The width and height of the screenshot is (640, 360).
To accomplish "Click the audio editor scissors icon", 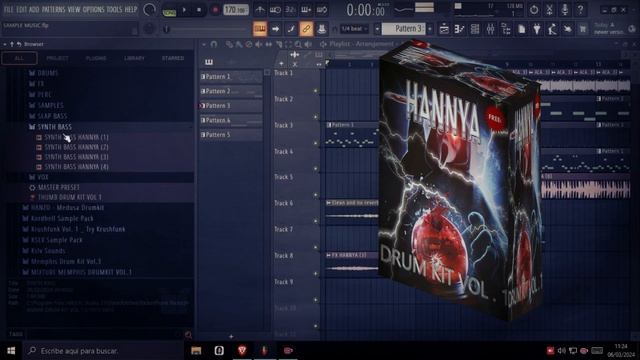I will [549, 9].
